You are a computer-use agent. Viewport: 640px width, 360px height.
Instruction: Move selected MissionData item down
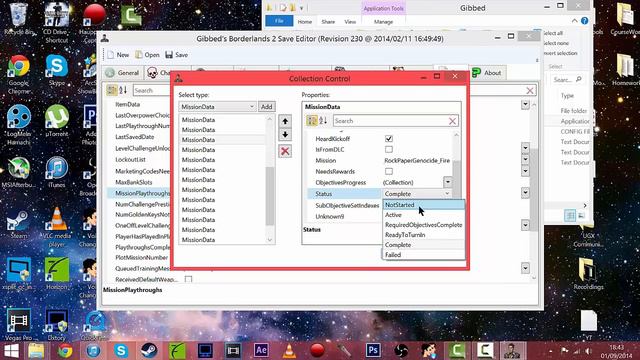tap(285, 135)
